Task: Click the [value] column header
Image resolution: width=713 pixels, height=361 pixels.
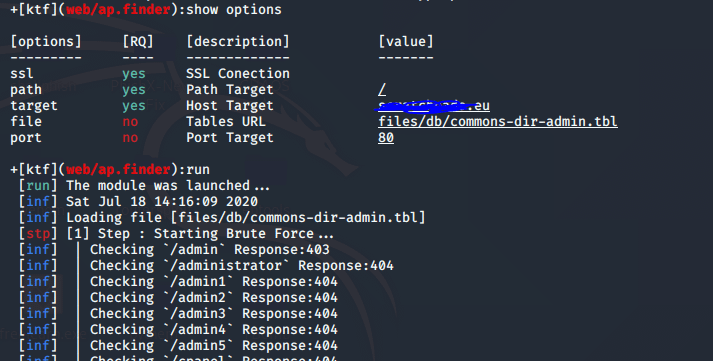Action: (x=406, y=41)
